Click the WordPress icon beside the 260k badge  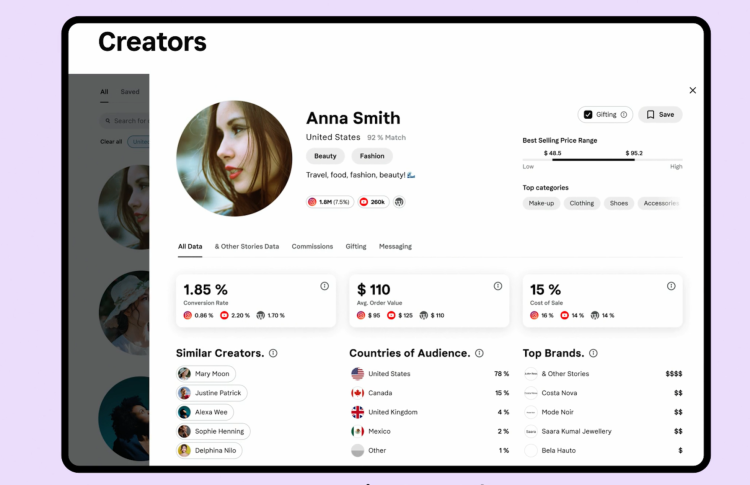[x=399, y=202]
